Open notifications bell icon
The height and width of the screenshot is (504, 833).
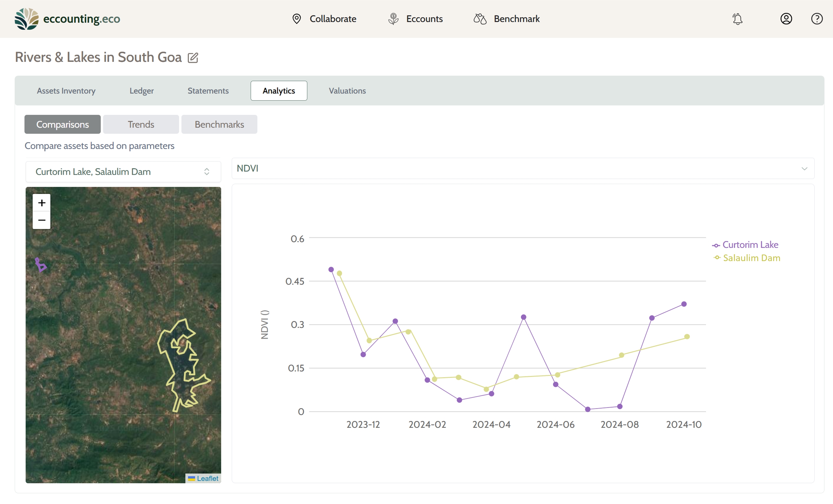point(737,19)
